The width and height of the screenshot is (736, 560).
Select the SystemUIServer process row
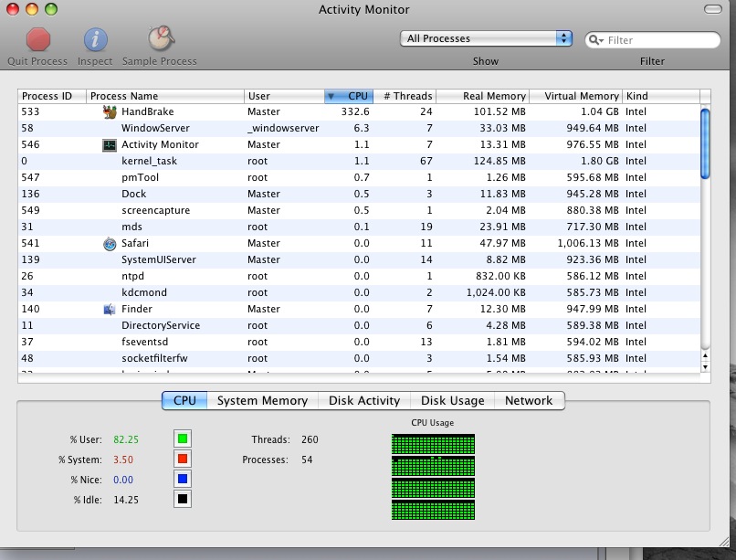click(x=359, y=259)
